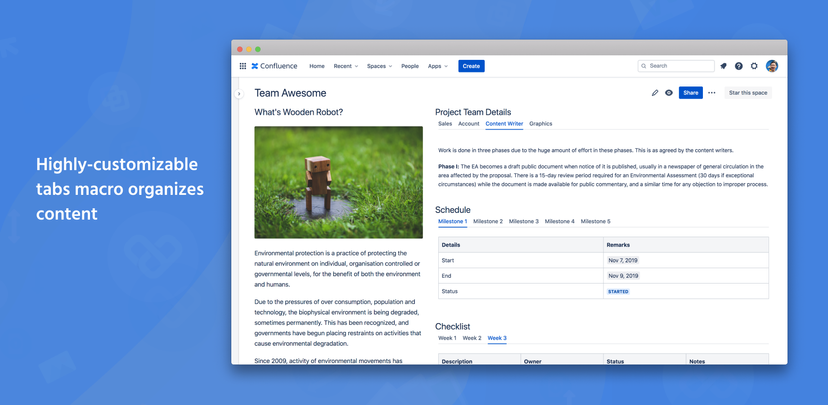Click the Status row cell in Schedule
Viewport: 828px width, 405px height.
pos(521,291)
